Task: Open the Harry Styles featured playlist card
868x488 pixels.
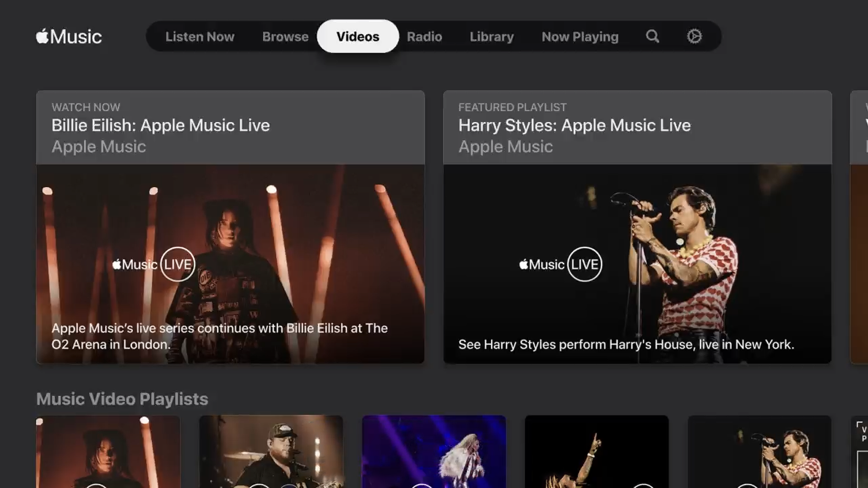Action: pos(637,227)
